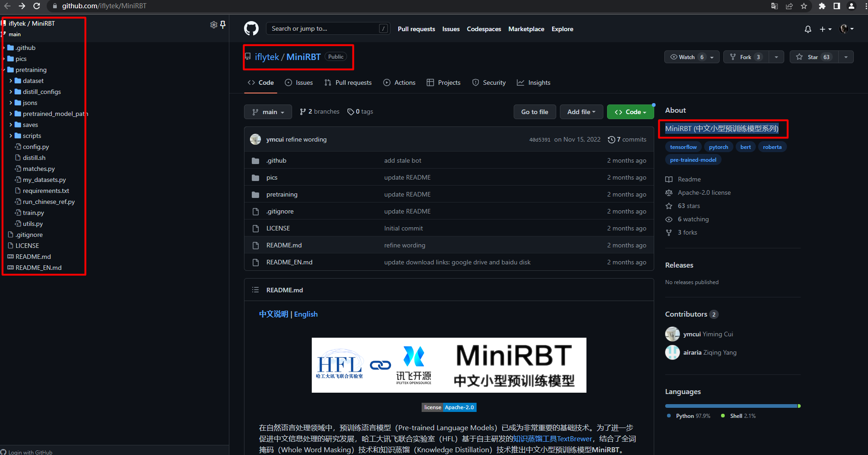Open the browser three-dot menu

865,6
